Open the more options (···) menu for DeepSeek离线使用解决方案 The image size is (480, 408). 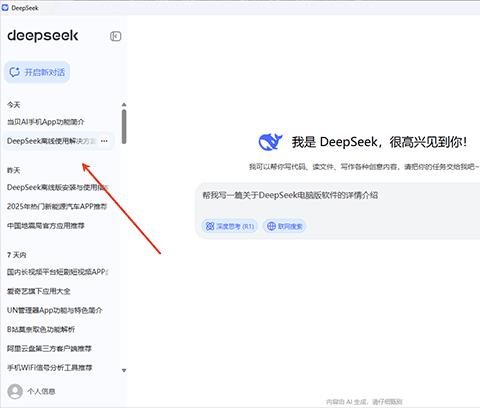click(x=104, y=141)
